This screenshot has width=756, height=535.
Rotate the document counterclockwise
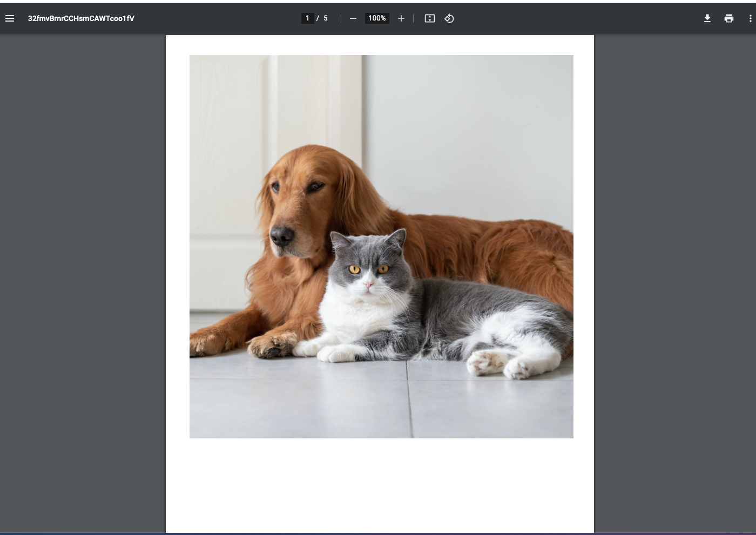pos(449,18)
